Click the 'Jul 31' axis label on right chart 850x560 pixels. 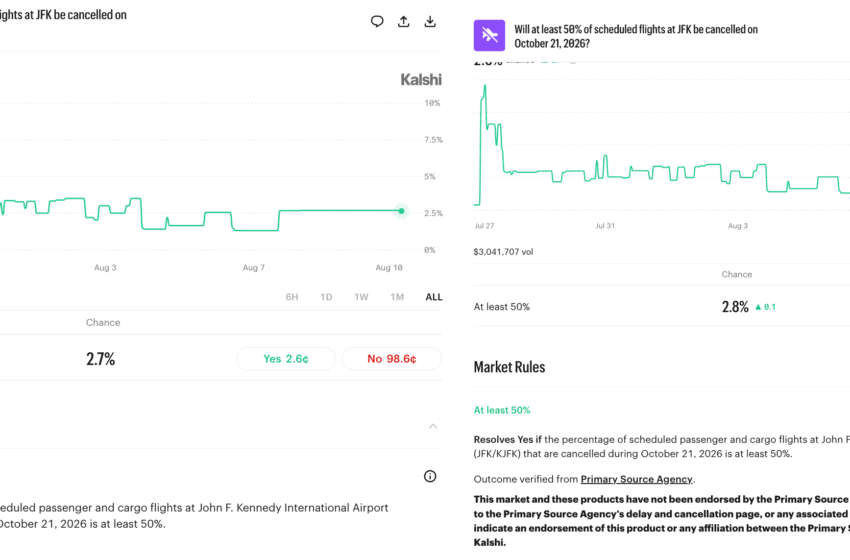(605, 226)
